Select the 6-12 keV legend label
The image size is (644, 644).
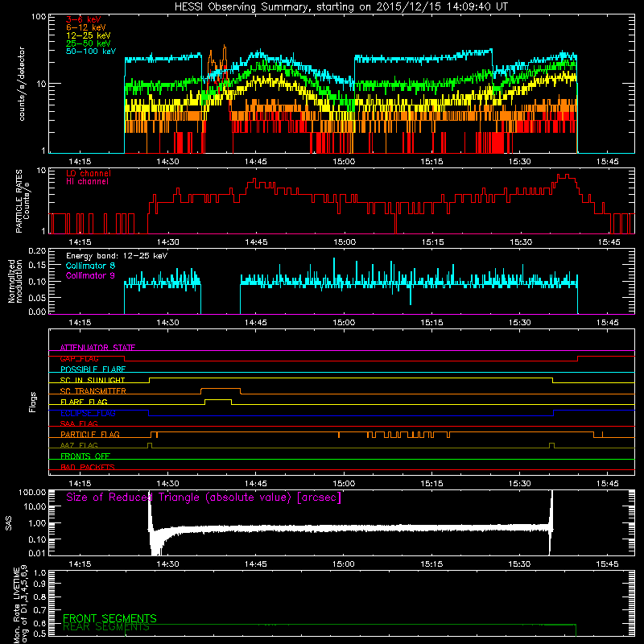[x=86, y=27]
